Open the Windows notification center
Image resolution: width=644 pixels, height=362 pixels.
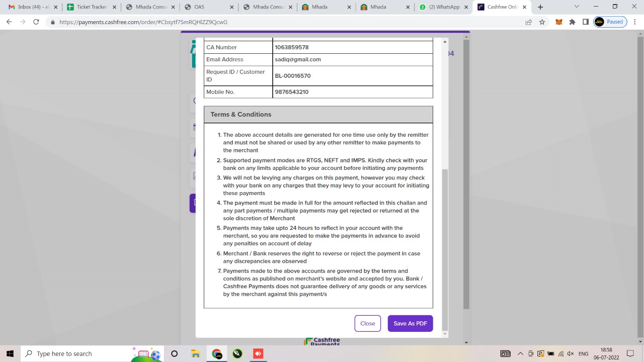(631, 354)
